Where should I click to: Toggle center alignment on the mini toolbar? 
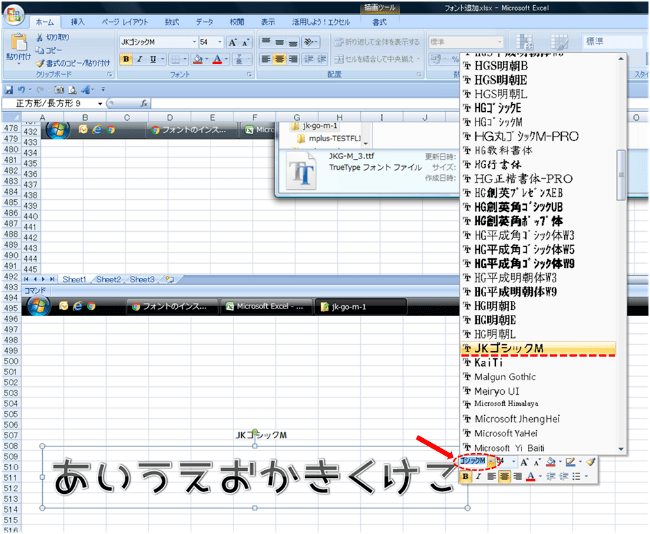[x=504, y=477]
